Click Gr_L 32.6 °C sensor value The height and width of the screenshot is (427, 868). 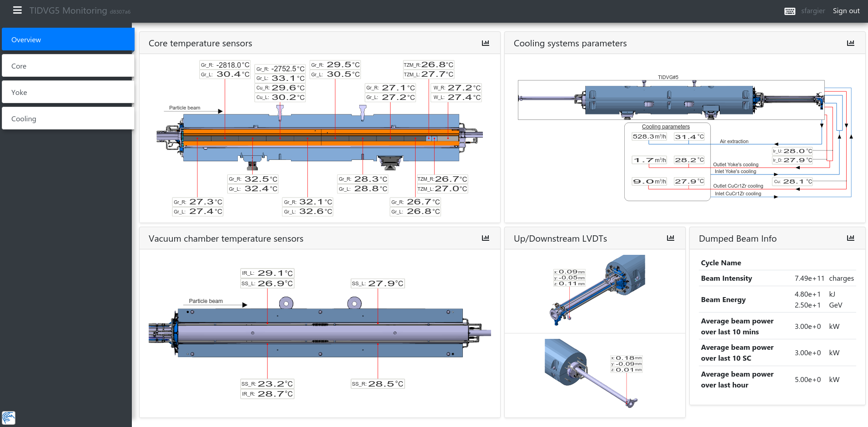[308, 211]
